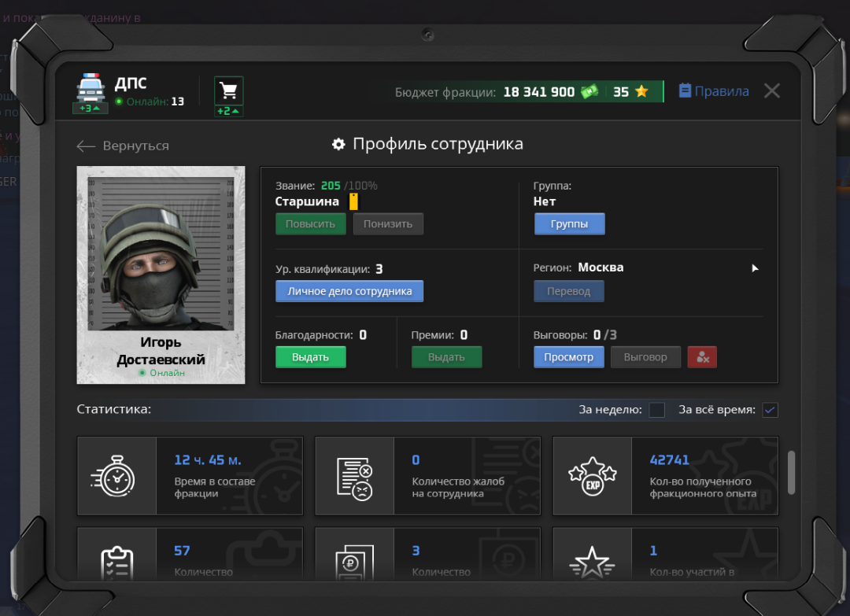Click the yellow rank badge next to Старшина
The height and width of the screenshot is (616, 850).
coord(353,201)
